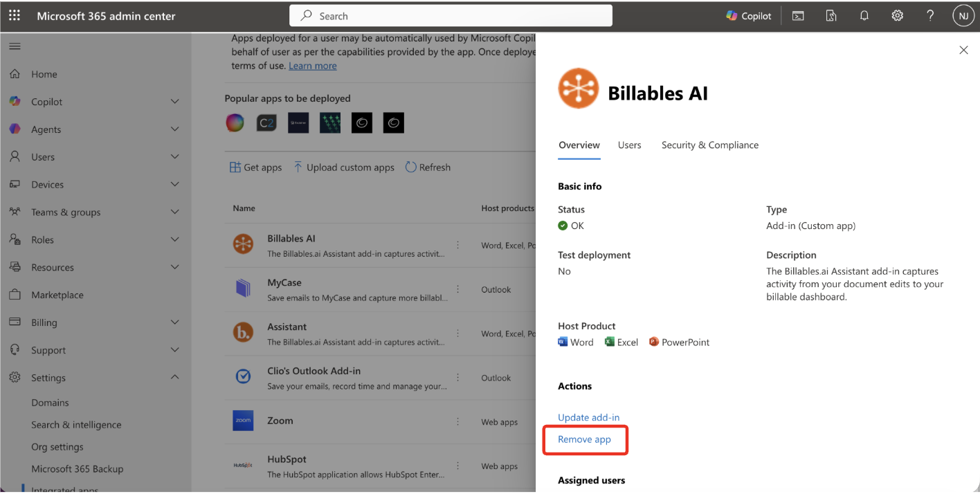This screenshot has width=980, height=494.
Task: Click the help question mark icon
Action: pyautogui.click(x=930, y=16)
